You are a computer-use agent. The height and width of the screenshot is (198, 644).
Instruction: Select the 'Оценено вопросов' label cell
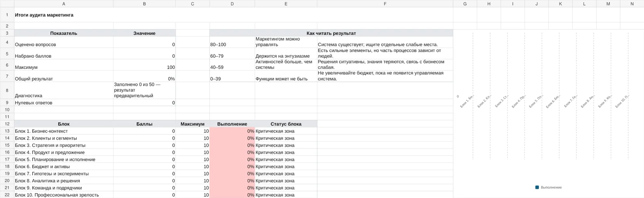click(x=64, y=42)
